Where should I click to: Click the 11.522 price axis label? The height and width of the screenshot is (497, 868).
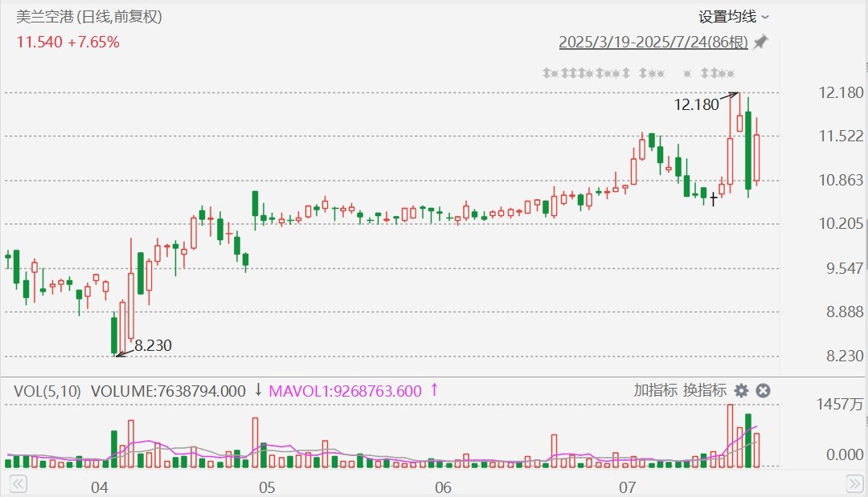coord(841,136)
